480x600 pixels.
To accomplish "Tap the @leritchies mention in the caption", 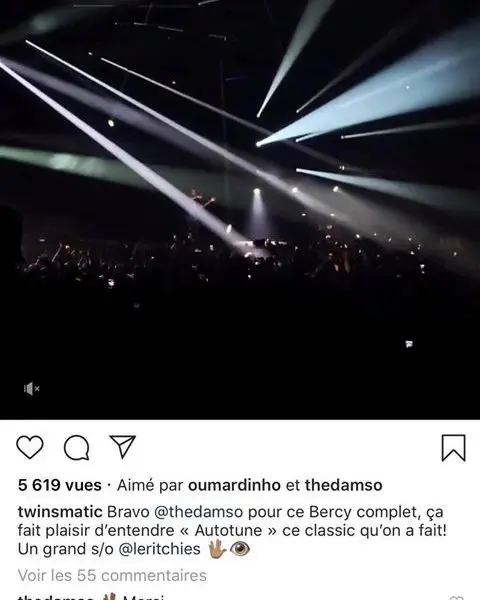I will tap(160, 549).
